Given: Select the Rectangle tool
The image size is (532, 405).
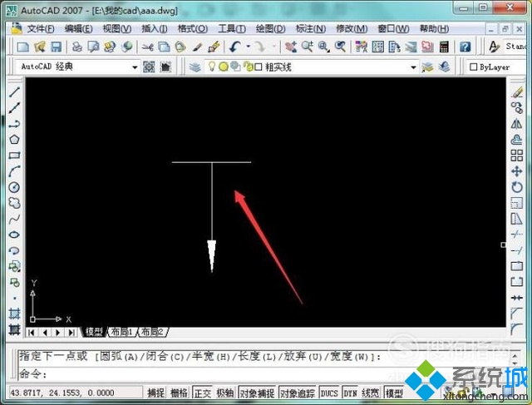Looking at the screenshot, I should pos(14,156).
